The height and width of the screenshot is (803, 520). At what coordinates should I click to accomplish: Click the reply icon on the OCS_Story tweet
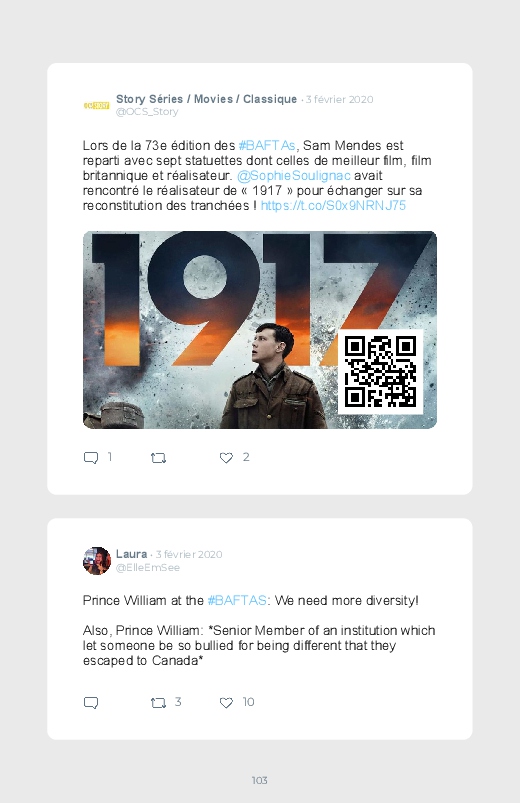[91, 457]
